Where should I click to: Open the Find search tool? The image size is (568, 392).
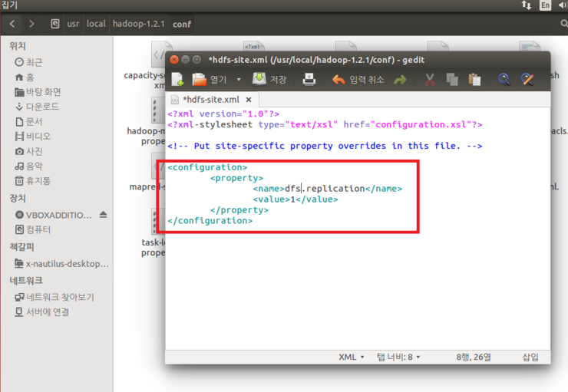504,79
